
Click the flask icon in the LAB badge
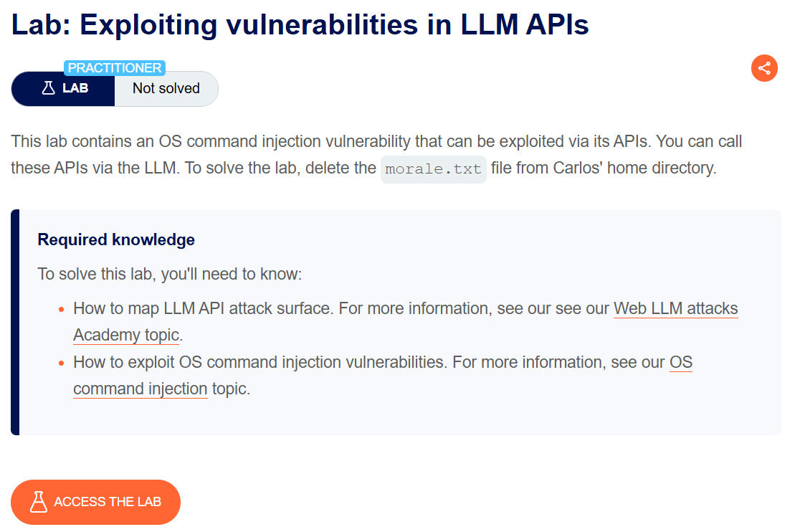pos(48,88)
